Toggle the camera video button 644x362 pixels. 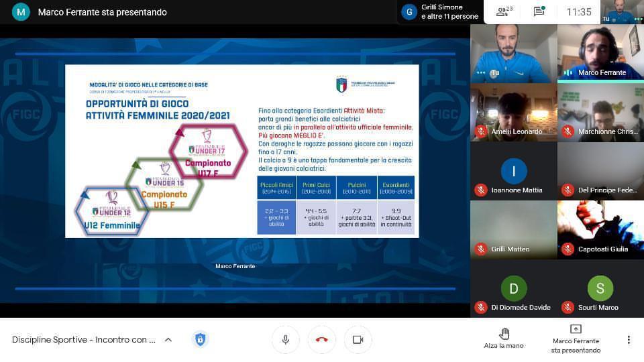(358, 340)
